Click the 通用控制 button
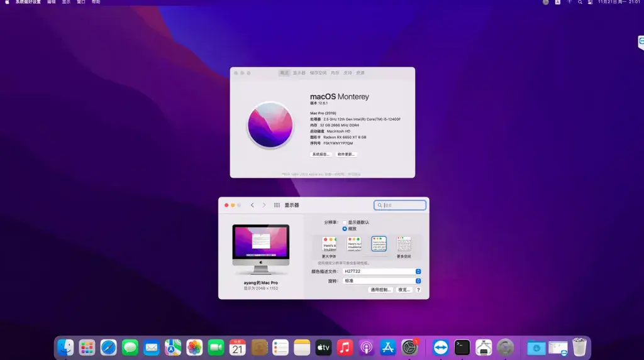Image resolution: width=644 pixels, height=360 pixels. click(x=380, y=290)
